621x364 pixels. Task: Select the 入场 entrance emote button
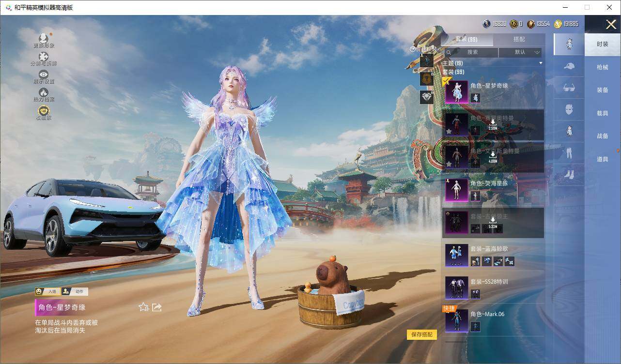pos(47,291)
